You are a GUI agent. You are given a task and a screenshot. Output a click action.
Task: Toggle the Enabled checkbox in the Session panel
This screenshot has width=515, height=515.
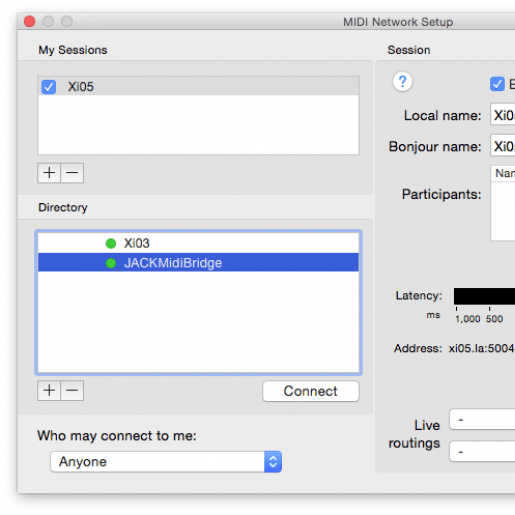point(497,84)
